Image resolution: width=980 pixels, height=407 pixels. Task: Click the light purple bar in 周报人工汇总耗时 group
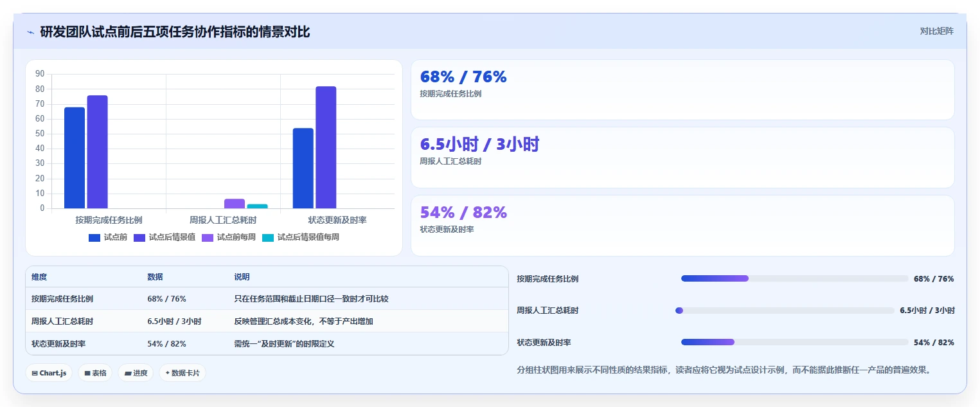coord(235,204)
